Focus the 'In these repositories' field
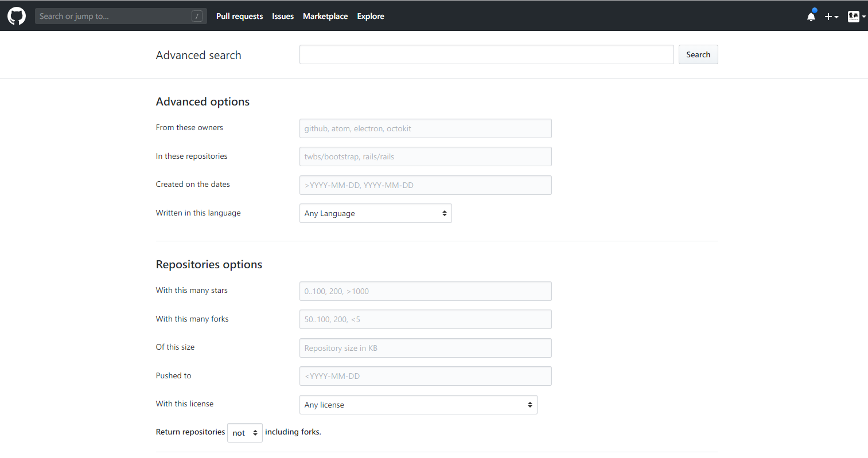Viewport: 868px width, 458px height. tap(426, 156)
